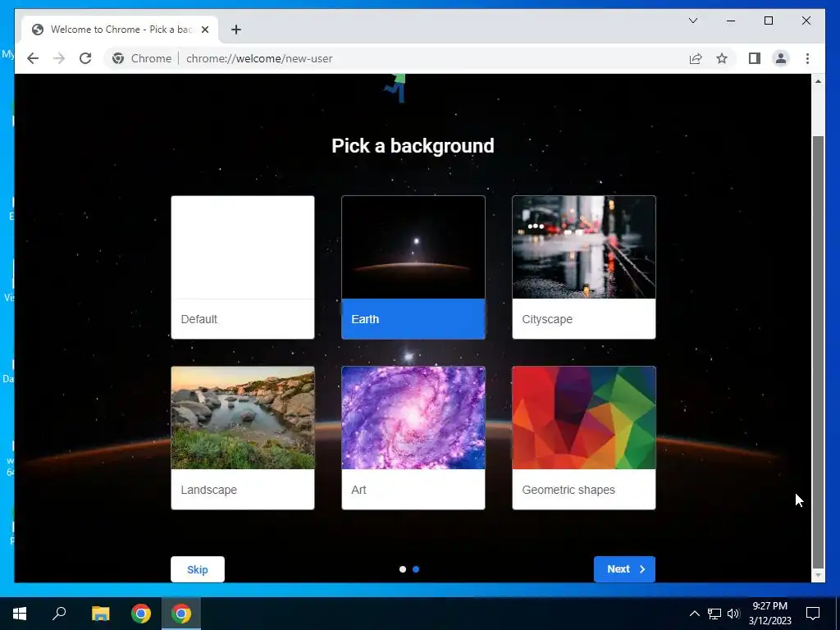Viewport: 840px width, 630px height.
Task: Open Chrome three-dot menu
Action: coord(807,58)
